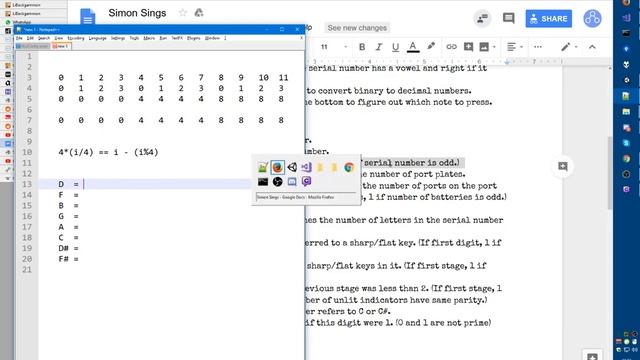The image size is (640, 360).
Task: Switch to Notepad++ in the task switcher
Action: [263, 167]
